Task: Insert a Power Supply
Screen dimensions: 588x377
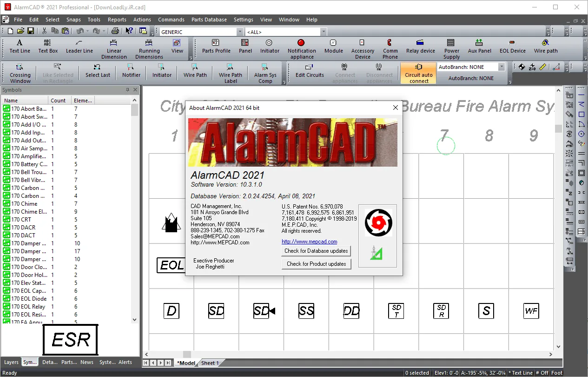Action: [451, 49]
